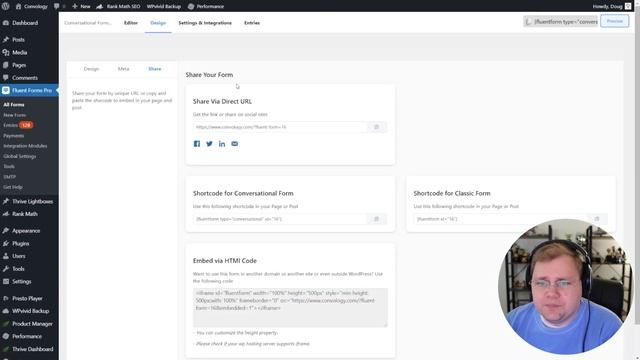This screenshot has width=640, height=360.
Task: Select Fluent Forms Pro in sidebar
Action: [x=29, y=90]
